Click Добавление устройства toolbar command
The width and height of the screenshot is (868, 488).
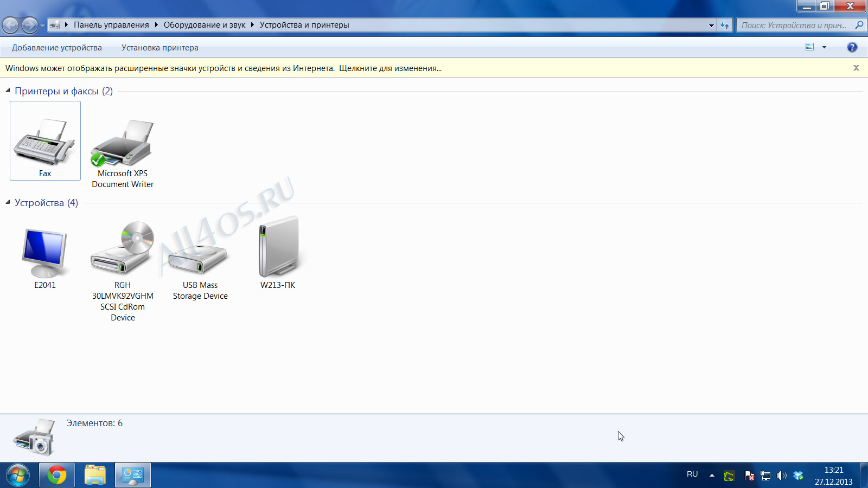pos(57,48)
